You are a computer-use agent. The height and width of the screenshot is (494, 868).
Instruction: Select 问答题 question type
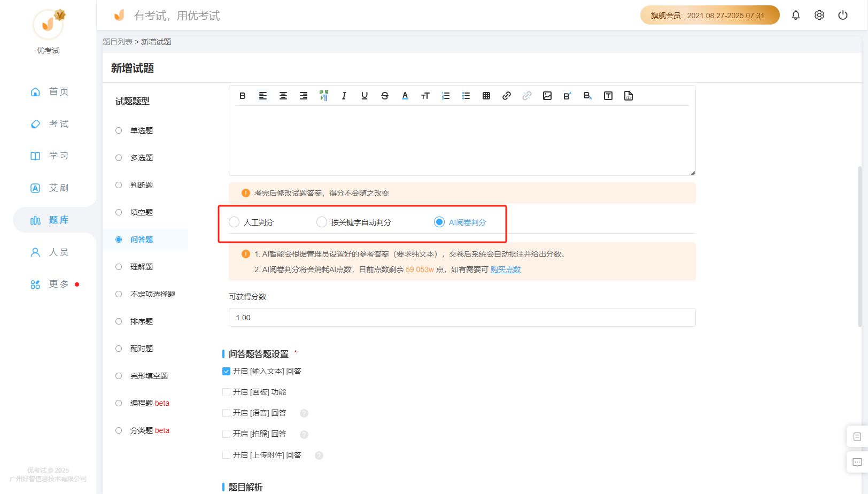(135, 240)
